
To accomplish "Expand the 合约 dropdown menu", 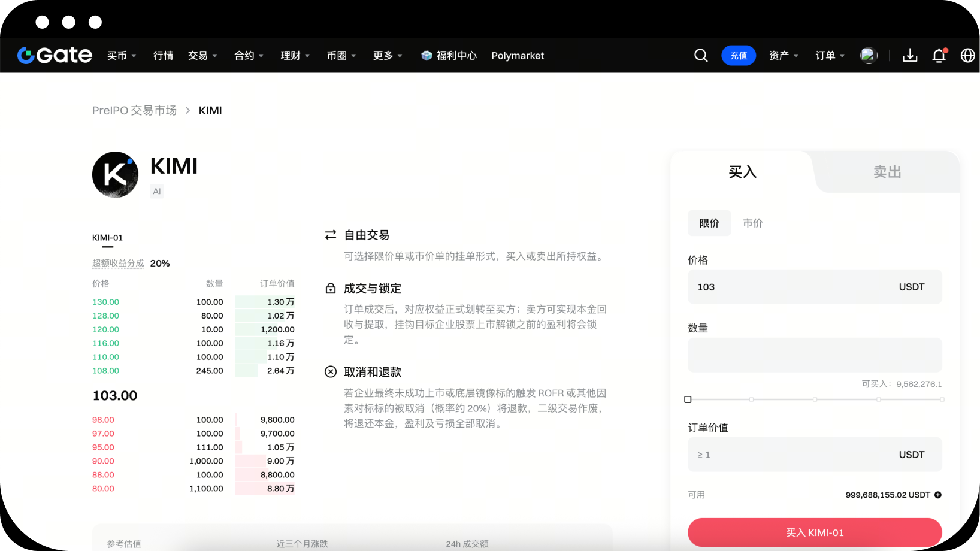I will 249,55.
